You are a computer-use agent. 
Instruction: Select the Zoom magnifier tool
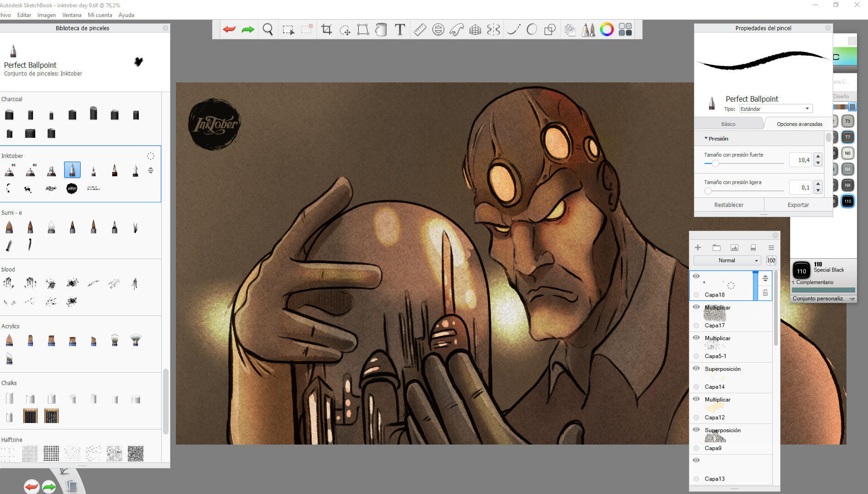268,30
